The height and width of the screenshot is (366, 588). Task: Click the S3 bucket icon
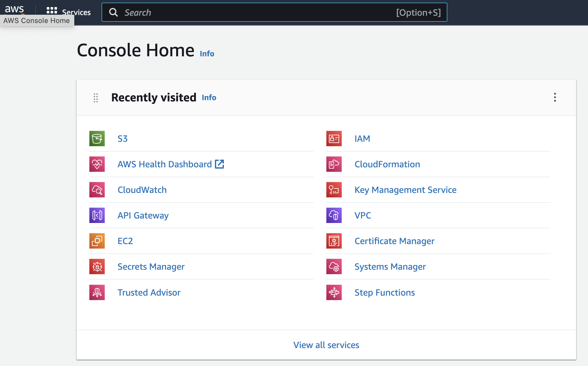(x=97, y=139)
